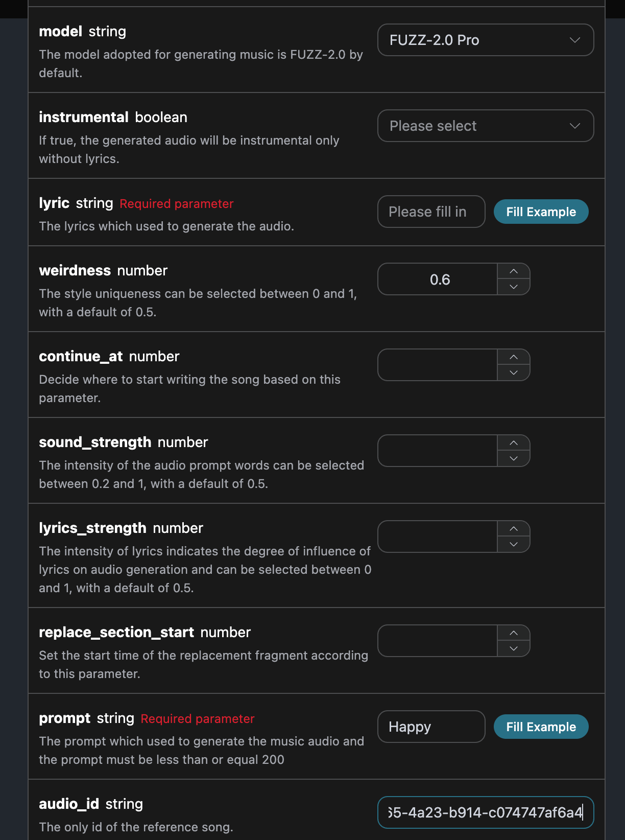
Task: Click continue_at decrement arrow
Action: pos(514,373)
